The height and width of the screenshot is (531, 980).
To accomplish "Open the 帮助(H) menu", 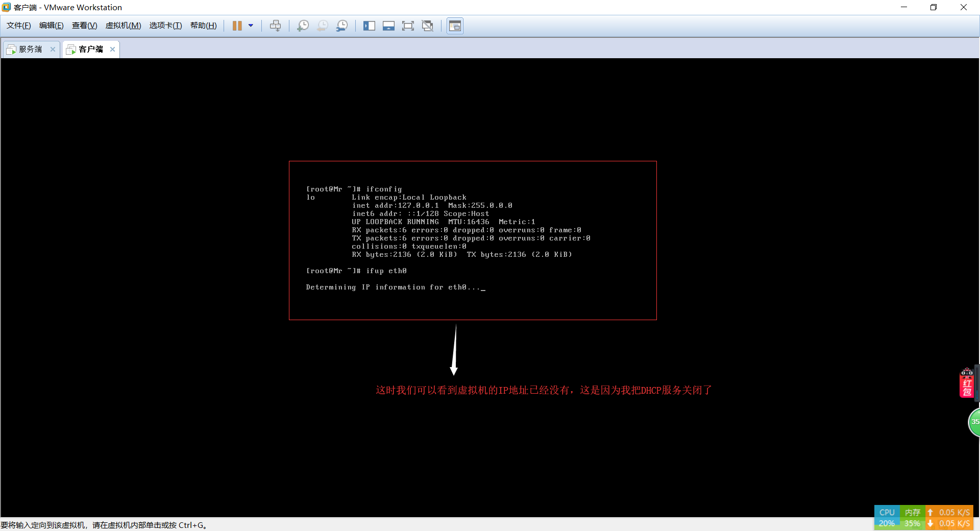I will coord(204,26).
